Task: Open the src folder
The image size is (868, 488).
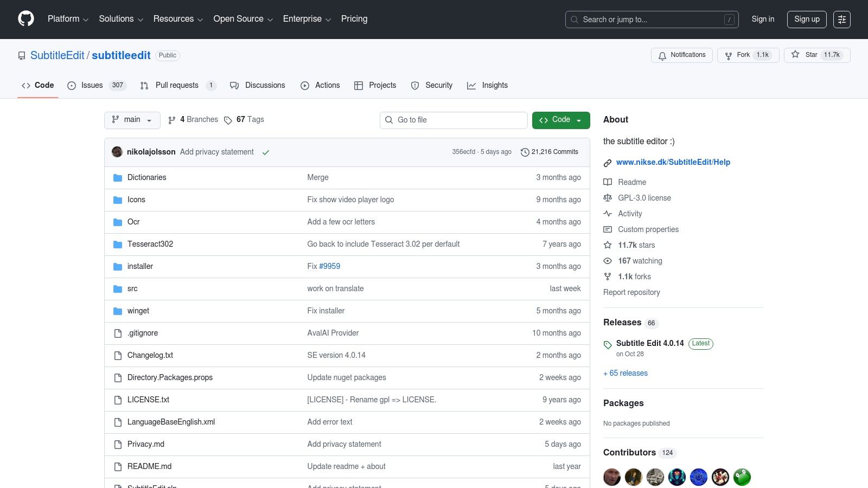Action: pyautogui.click(x=132, y=288)
